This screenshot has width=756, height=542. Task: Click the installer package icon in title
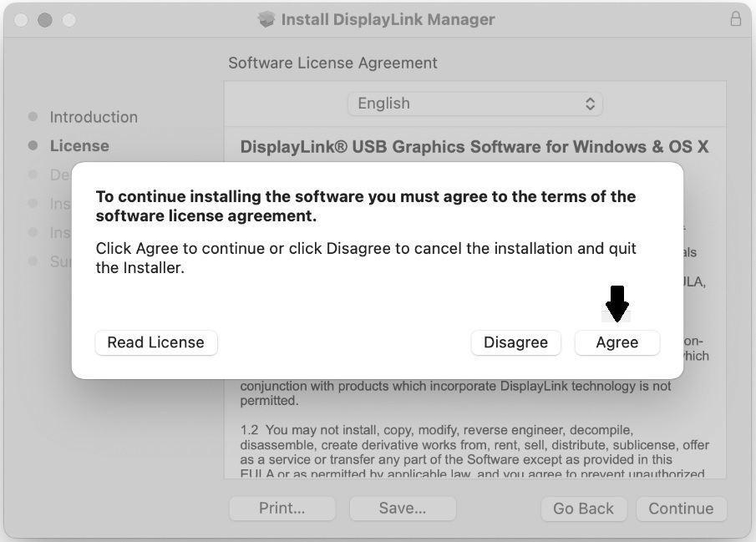point(266,19)
